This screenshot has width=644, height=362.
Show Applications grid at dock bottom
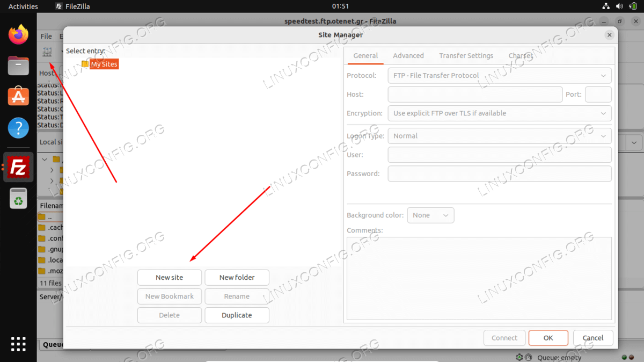point(19,344)
